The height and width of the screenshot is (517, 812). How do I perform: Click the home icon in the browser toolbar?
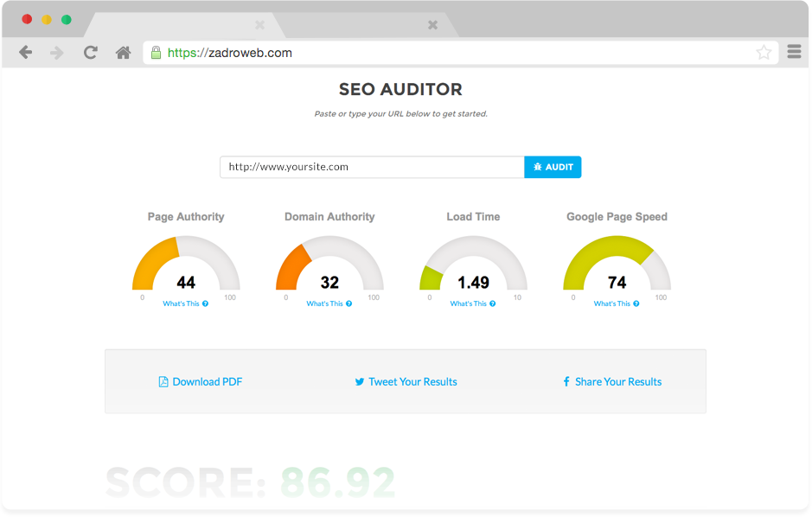point(123,52)
